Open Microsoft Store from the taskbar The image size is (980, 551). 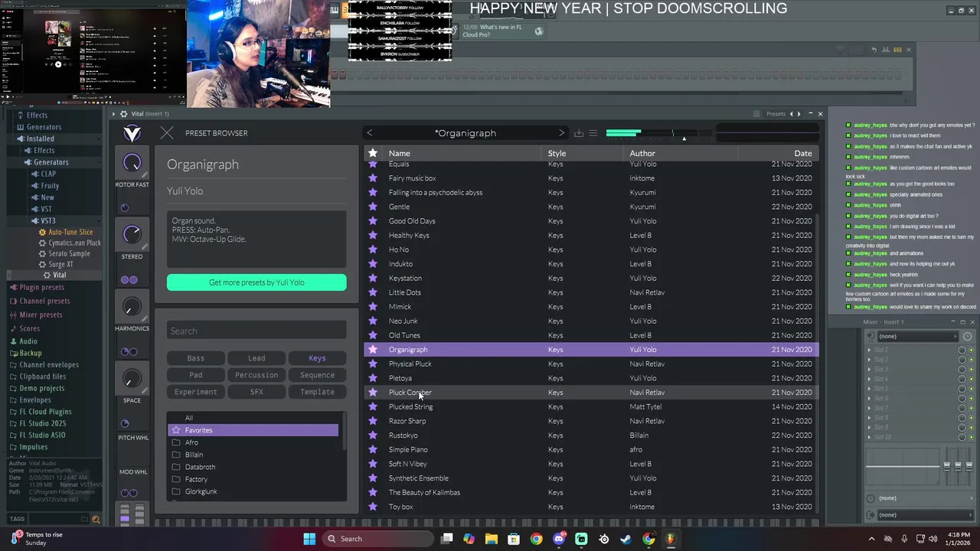pyautogui.click(x=514, y=539)
